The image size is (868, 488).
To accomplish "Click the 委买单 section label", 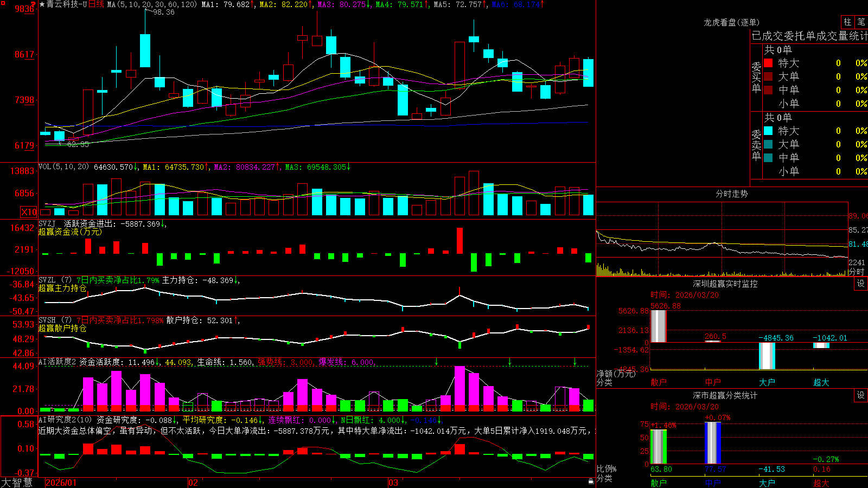I will [x=756, y=77].
